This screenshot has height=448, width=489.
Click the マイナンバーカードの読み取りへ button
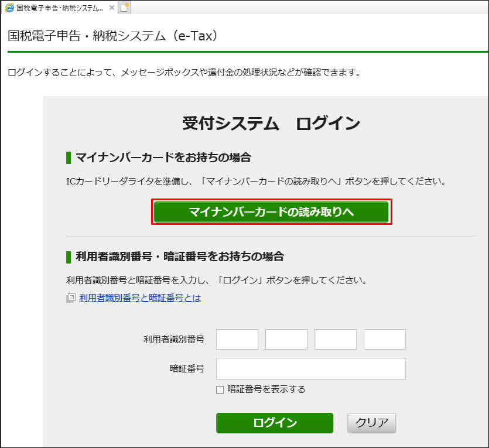tap(271, 212)
